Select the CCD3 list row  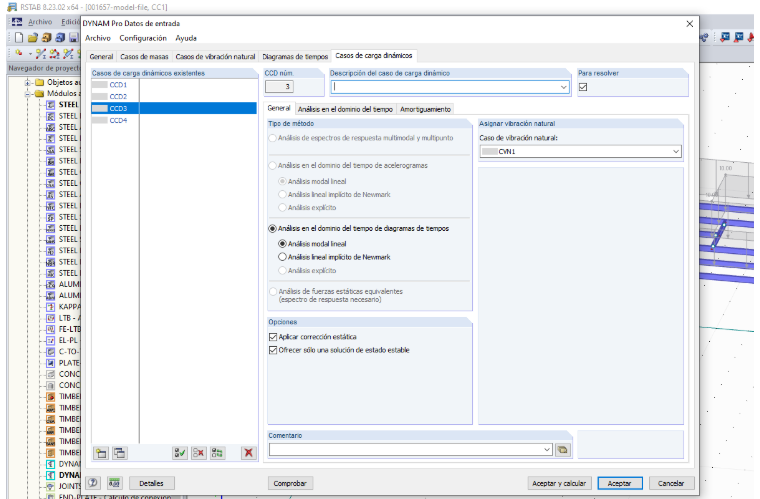click(174, 108)
